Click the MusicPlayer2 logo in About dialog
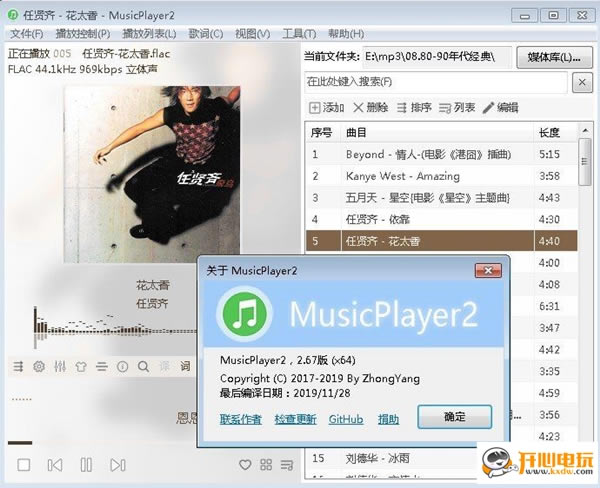 (x=244, y=314)
